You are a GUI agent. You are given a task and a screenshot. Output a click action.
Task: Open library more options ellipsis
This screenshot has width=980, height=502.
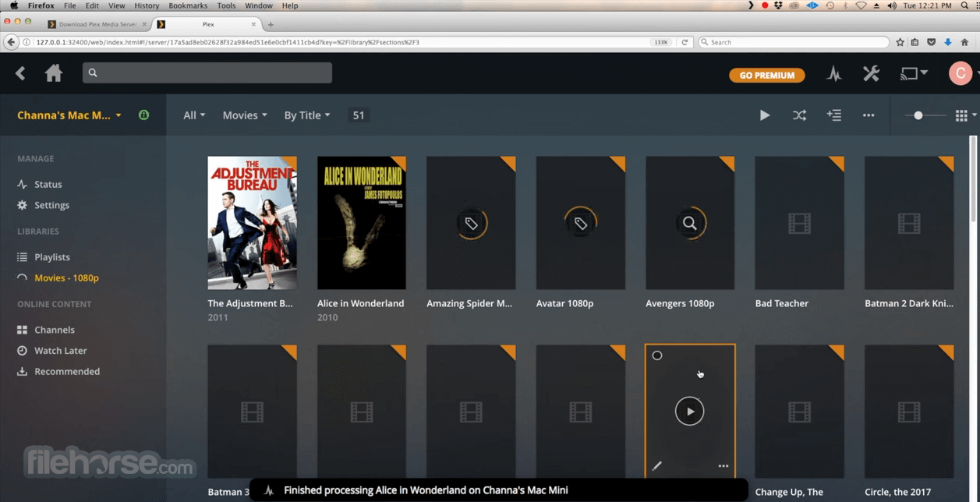pos(869,115)
